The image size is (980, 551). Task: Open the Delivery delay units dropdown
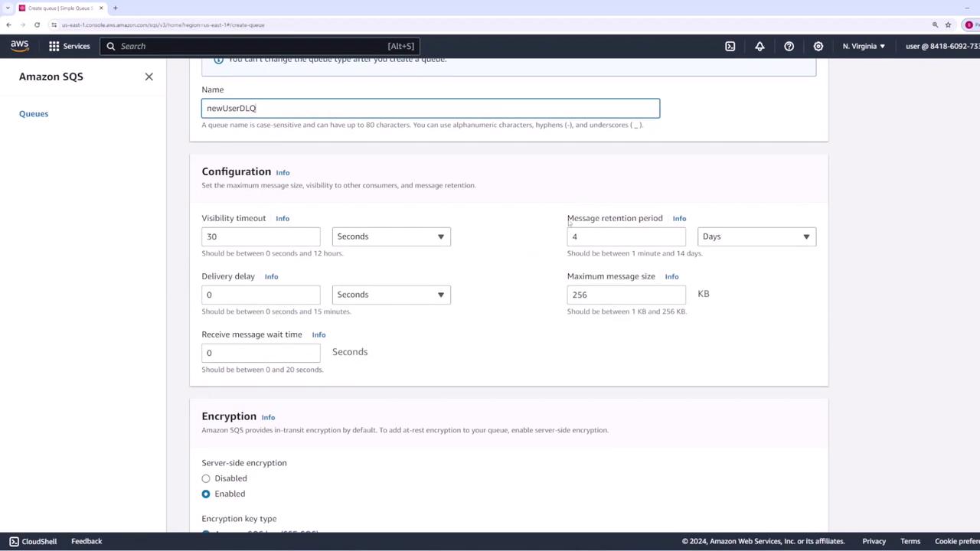(x=391, y=295)
